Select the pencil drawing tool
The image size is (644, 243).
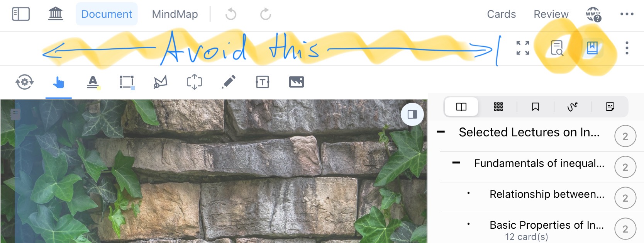pyautogui.click(x=229, y=82)
